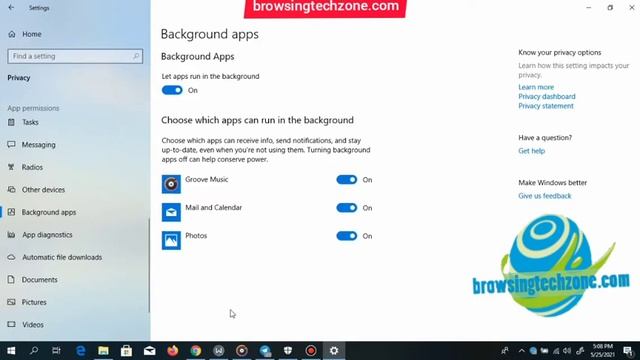
Task: Click the Videos screen icon
Action: pos(11,324)
